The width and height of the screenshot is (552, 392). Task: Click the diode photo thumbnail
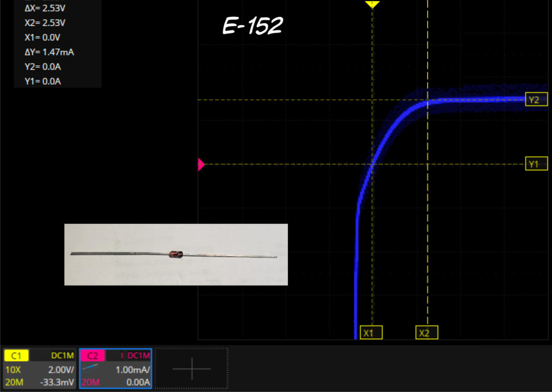[176, 255]
